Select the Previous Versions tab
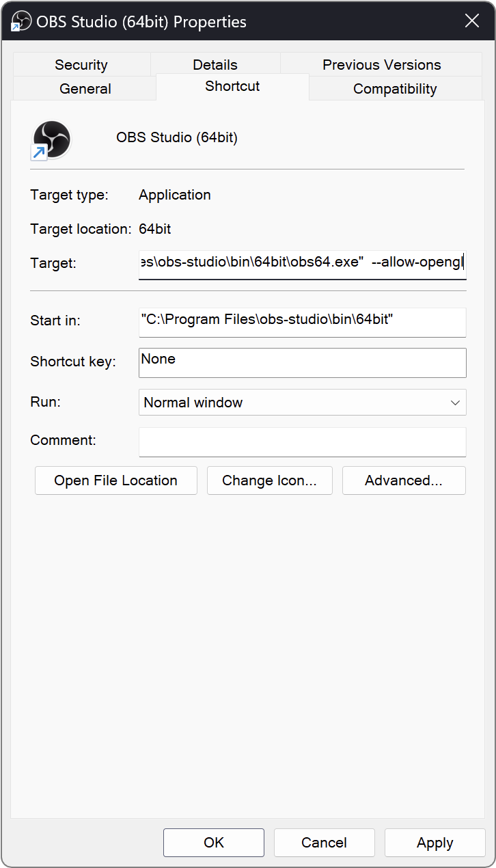 click(381, 65)
